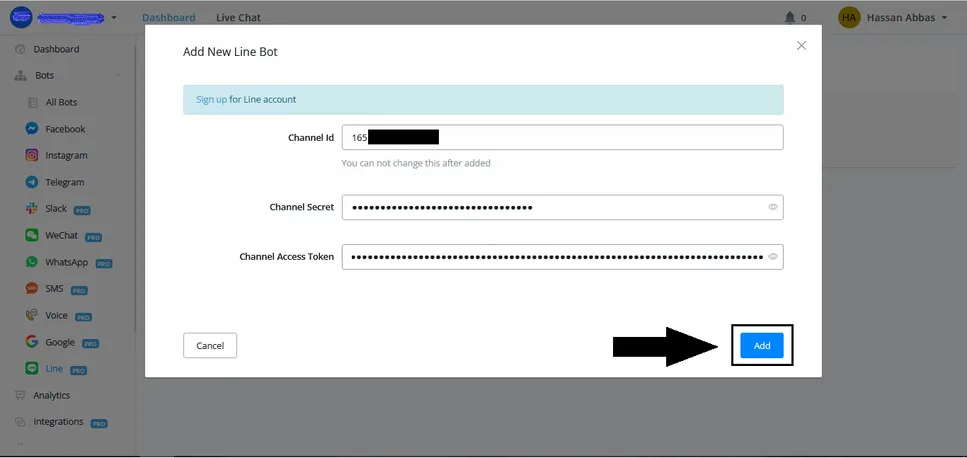Select the WeChat channel icon
Viewport: 967px width, 458px height.
click(32, 235)
